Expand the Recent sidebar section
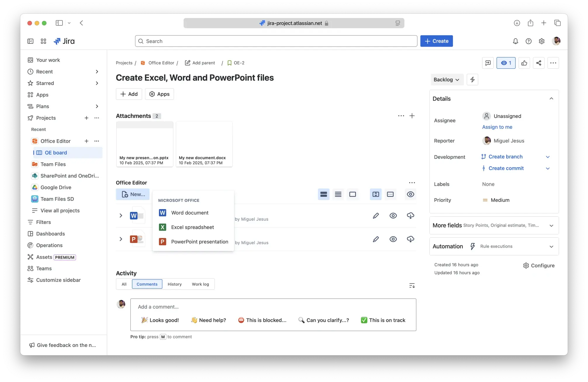 tap(97, 72)
